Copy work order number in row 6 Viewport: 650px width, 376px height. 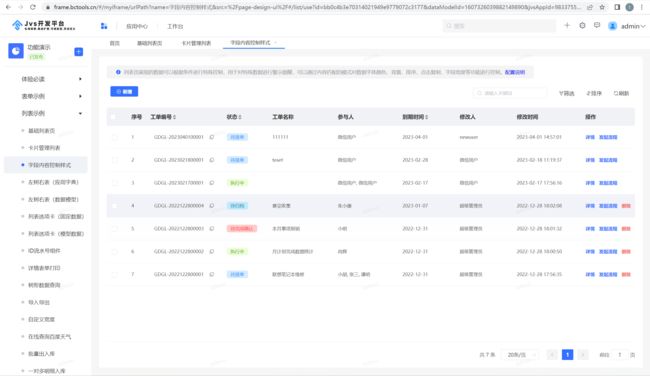coord(212,251)
